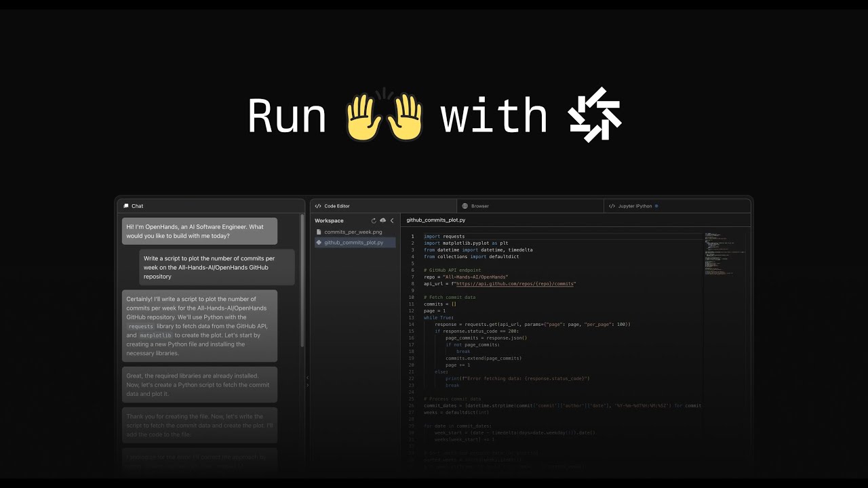Click the globe icon on the Browser tab
This screenshot has width=868, height=488.
[465, 205]
